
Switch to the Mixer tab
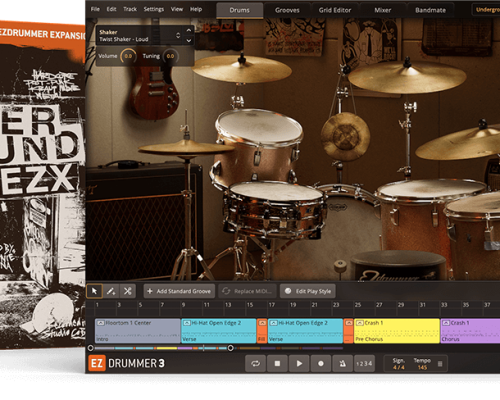(382, 10)
